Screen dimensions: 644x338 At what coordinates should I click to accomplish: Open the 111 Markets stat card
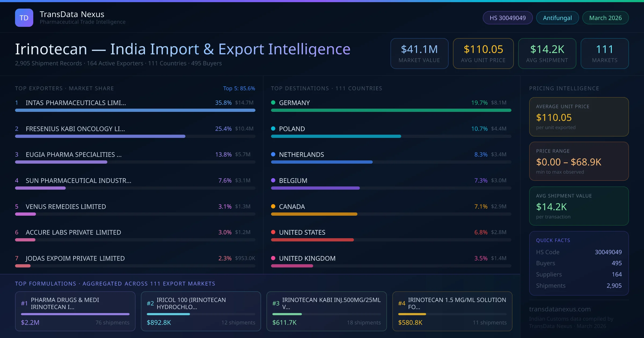click(604, 53)
